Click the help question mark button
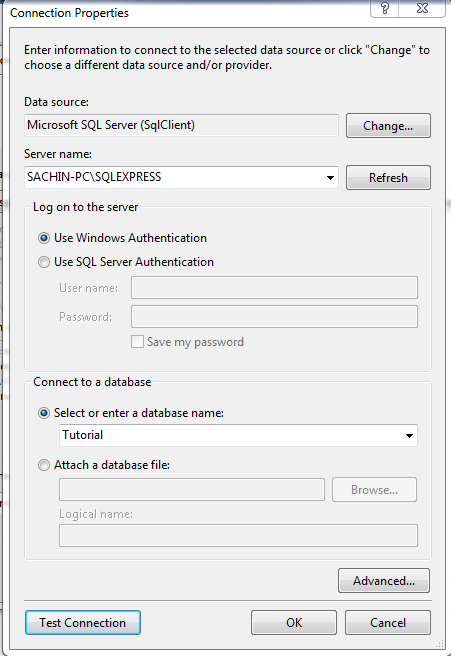 click(x=384, y=8)
